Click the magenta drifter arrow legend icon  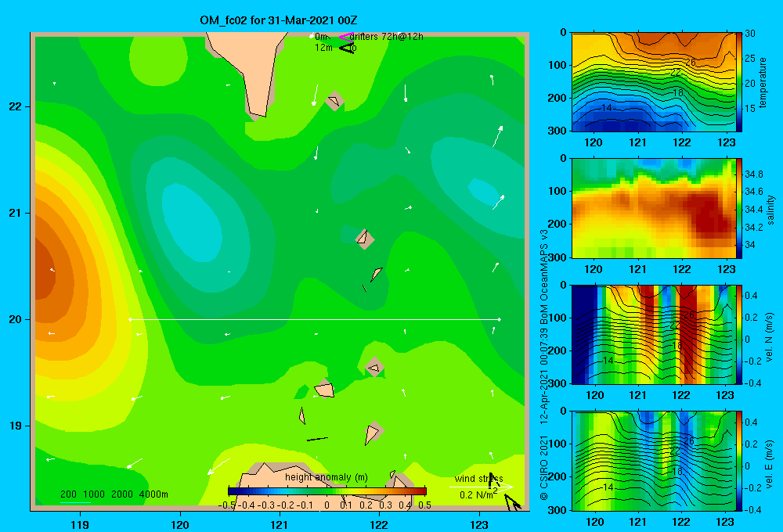tap(345, 37)
